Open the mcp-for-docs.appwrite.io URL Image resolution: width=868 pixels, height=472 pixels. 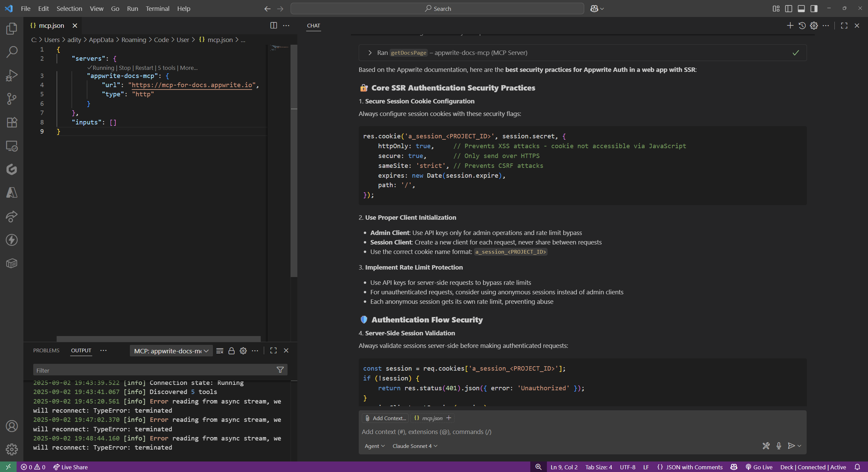(x=192, y=85)
